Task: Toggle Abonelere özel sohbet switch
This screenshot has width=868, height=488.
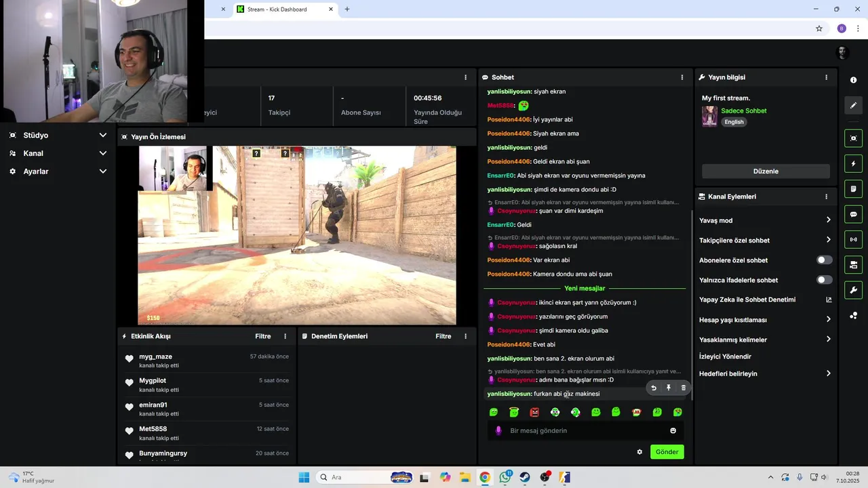Action: coord(824,260)
